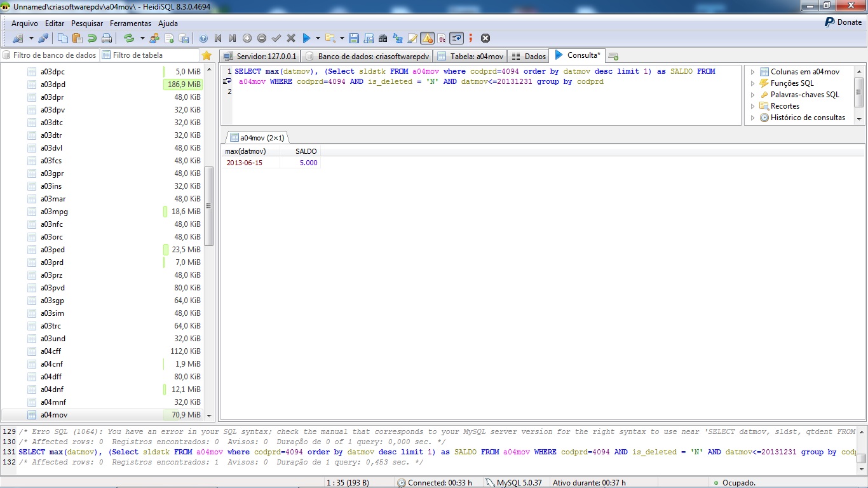The image size is (868, 488).
Task: Click the help question mark icon
Action: coord(203,38)
